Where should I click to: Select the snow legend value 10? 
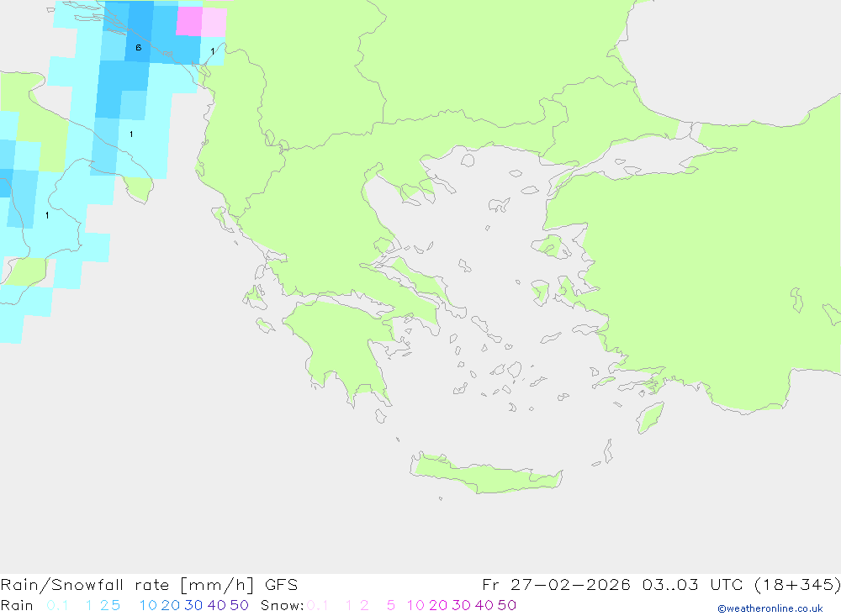tap(415, 605)
